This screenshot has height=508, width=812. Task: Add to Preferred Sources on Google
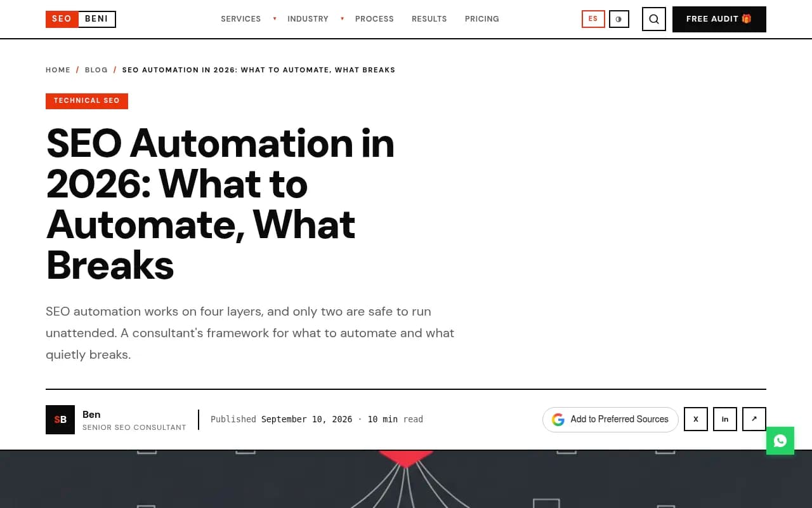[610, 420]
